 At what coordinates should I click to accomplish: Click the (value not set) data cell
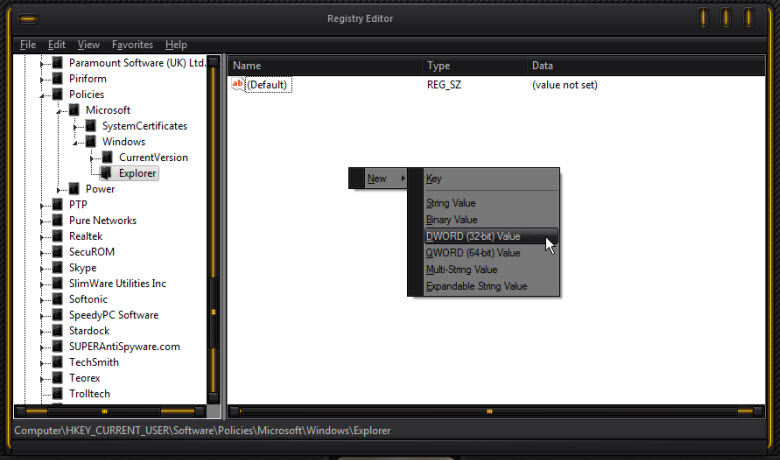pos(565,85)
